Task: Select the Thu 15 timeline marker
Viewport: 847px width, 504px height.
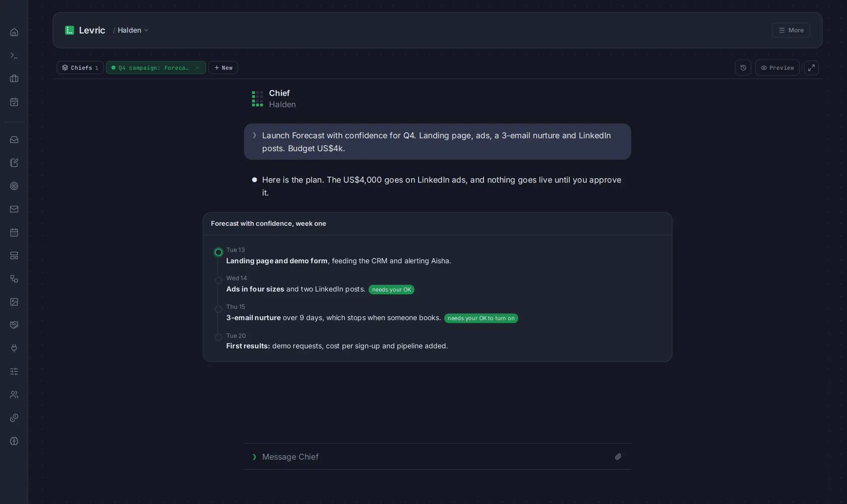Action: pyautogui.click(x=219, y=309)
